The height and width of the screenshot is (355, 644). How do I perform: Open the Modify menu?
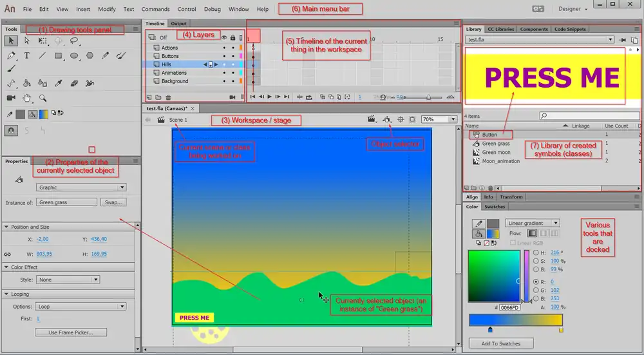point(107,10)
